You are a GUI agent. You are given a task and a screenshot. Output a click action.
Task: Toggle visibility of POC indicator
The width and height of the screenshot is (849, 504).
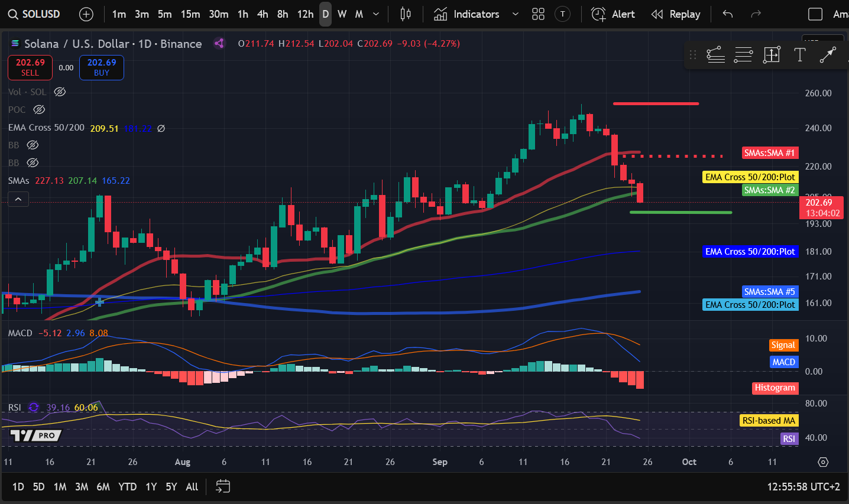pyautogui.click(x=39, y=109)
